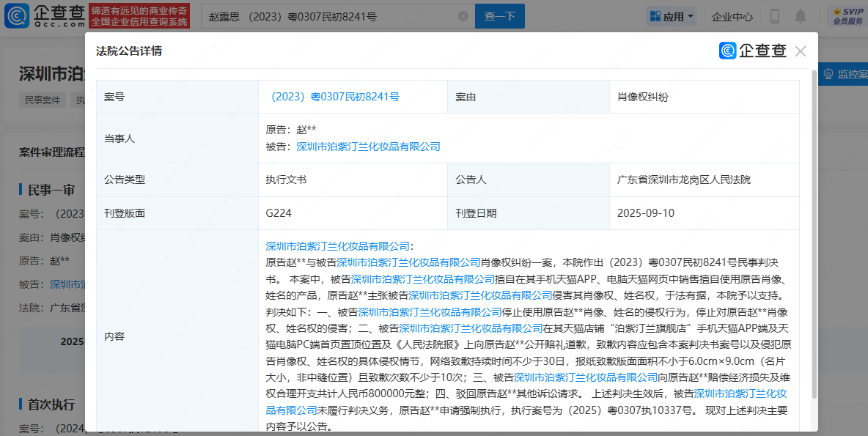Screen dimensions: 868x436
Task: Click 首次执行 heading in background page
Action: (x=51, y=404)
